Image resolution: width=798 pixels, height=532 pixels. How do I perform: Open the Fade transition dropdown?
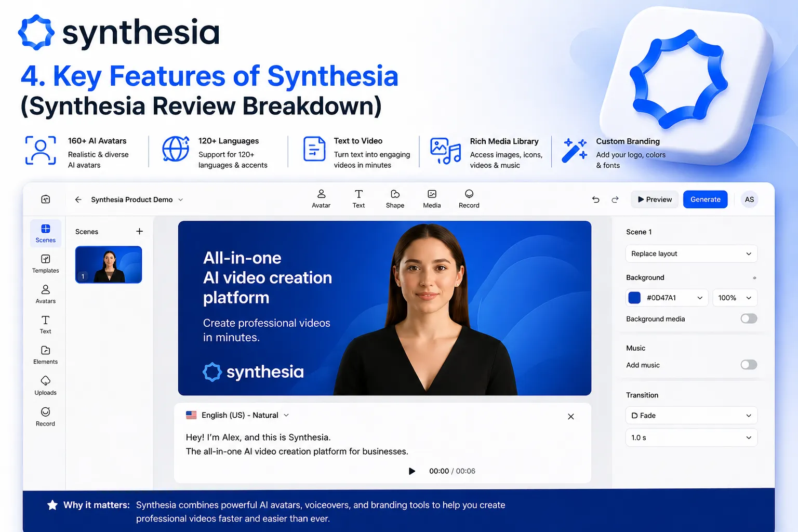[691, 416]
